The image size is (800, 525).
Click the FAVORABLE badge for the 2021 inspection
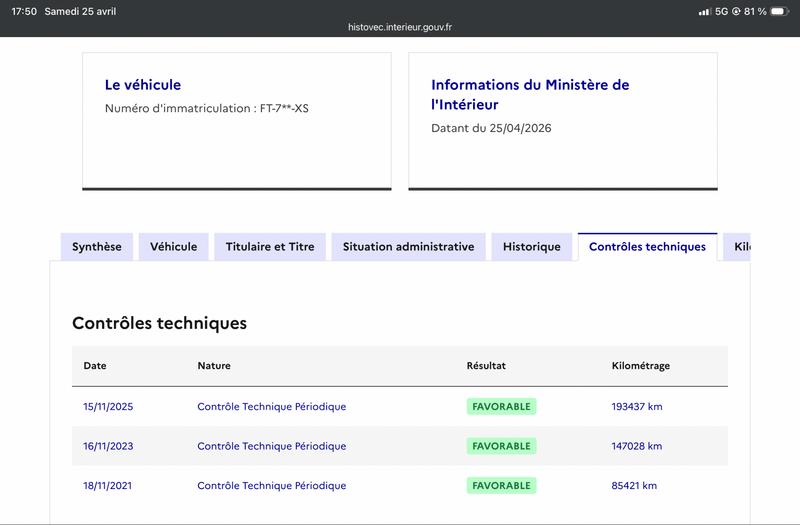[x=501, y=486]
